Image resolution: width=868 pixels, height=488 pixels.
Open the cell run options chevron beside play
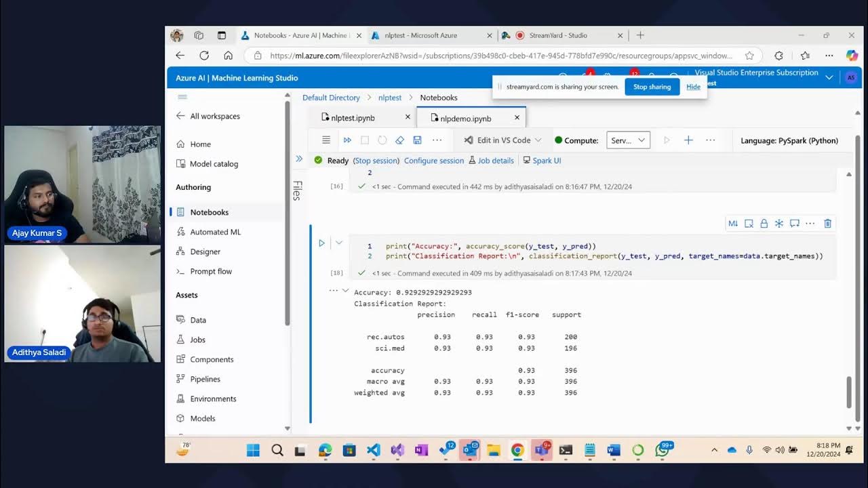(x=339, y=243)
